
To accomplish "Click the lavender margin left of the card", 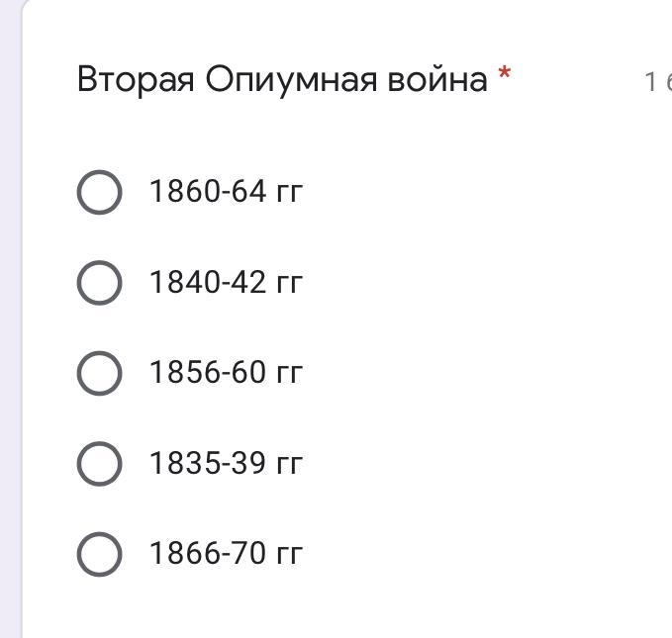I will click(x=10, y=317).
